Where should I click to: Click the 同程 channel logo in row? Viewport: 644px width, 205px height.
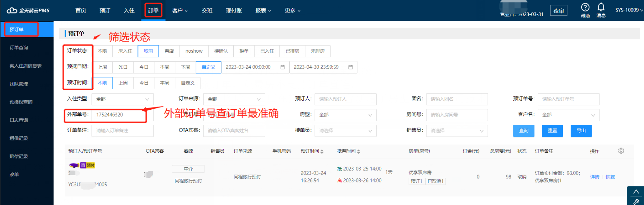tap(74, 165)
